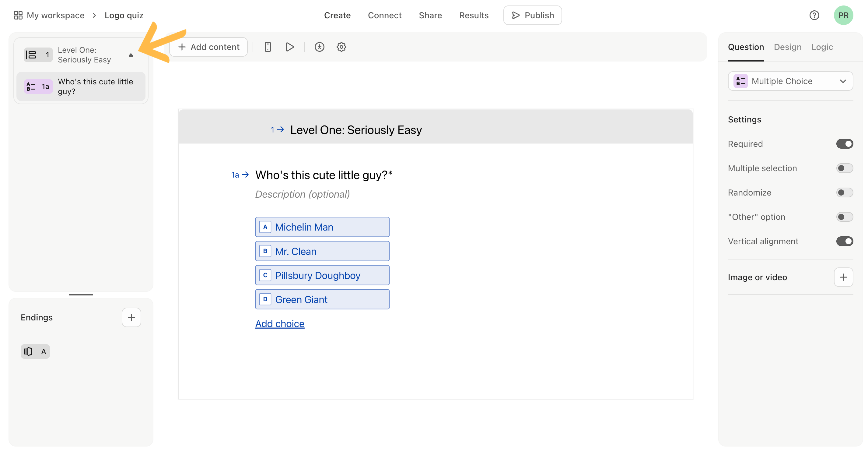The height and width of the screenshot is (452, 868).
Task: Select Level One: Seriously Easy sidebar item
Action: tap(81, 55)
